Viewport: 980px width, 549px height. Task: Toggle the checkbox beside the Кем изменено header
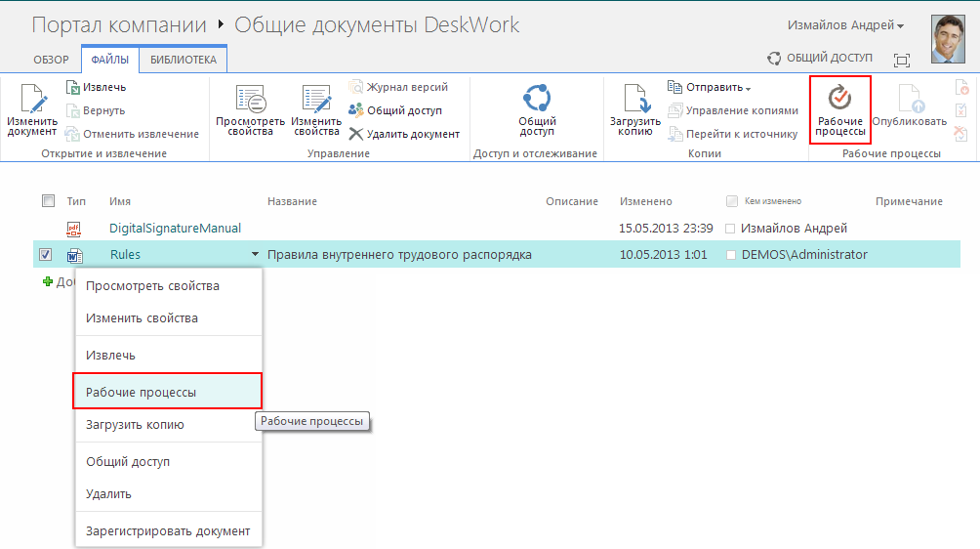(732, 200)
